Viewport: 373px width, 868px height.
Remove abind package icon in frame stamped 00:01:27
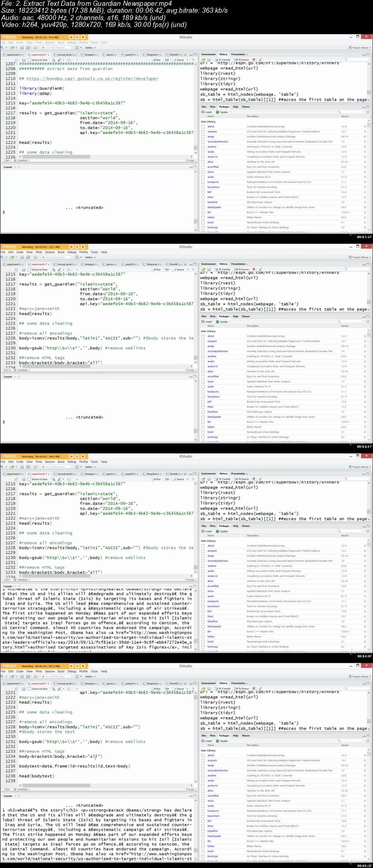coord(365,126)
